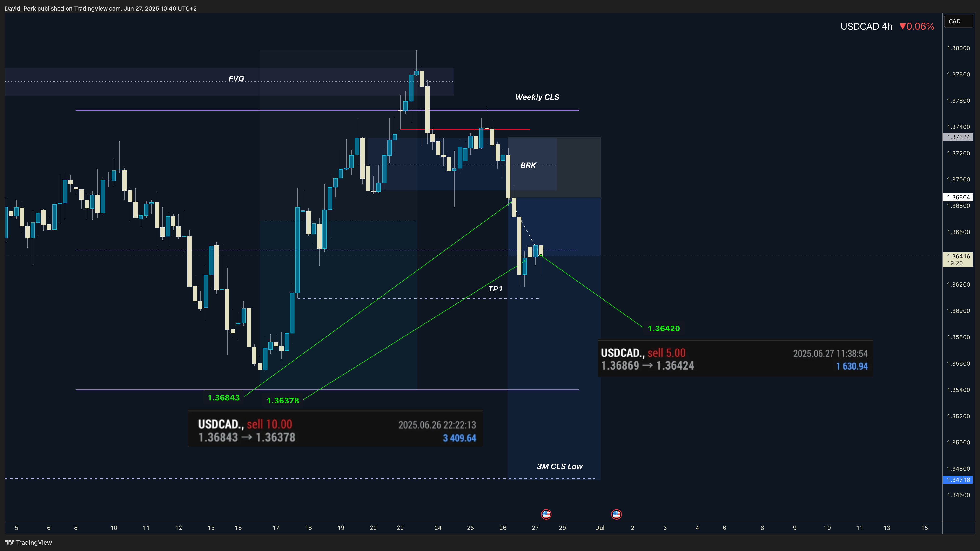This screenshot has height=551, width=980.
Task: Open the TradingView logo link
Action: (x=28, y=542)
